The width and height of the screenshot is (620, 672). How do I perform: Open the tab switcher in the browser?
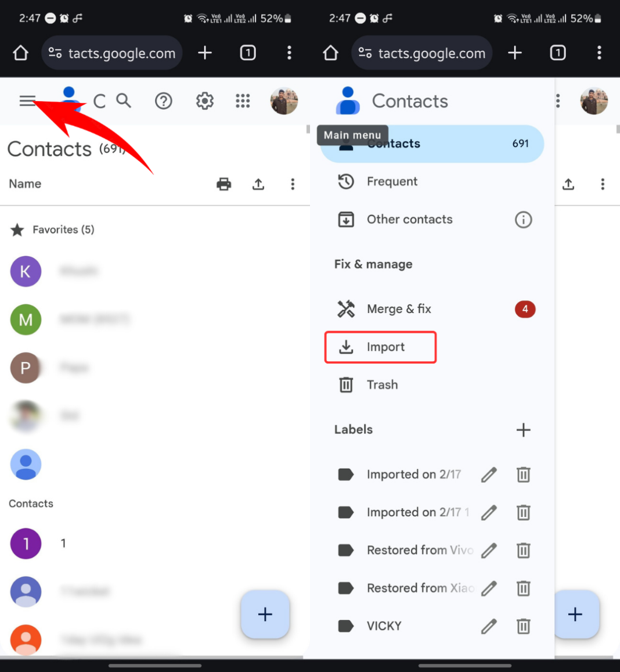tap(247, 53)
